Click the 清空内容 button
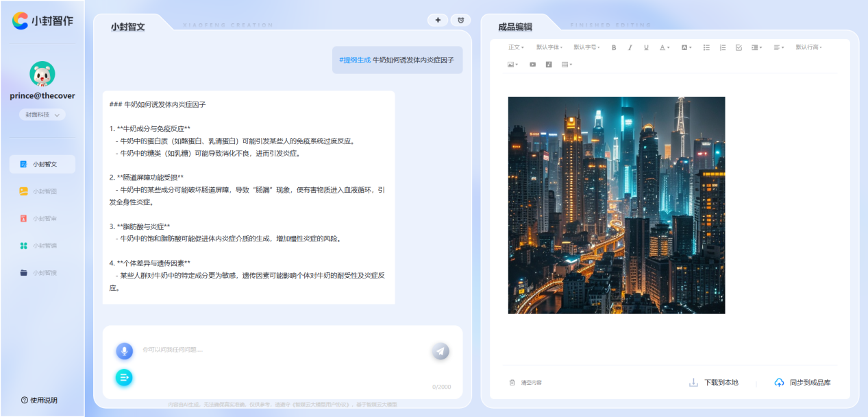The height and width of the screenshot is (417, 868). point(525,383)
